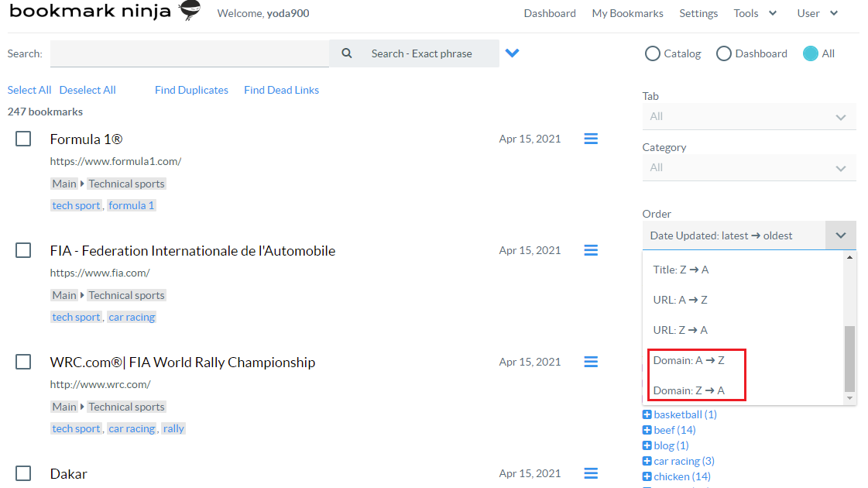868x488 pixels.
Task: Open the Tab filter dropdown
Action: click(749, 116)
